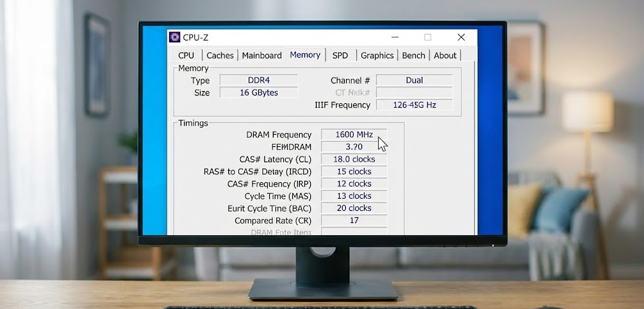Click the RAS# to CAS# Delay label
644x309 pixels.
pos(258,172)
